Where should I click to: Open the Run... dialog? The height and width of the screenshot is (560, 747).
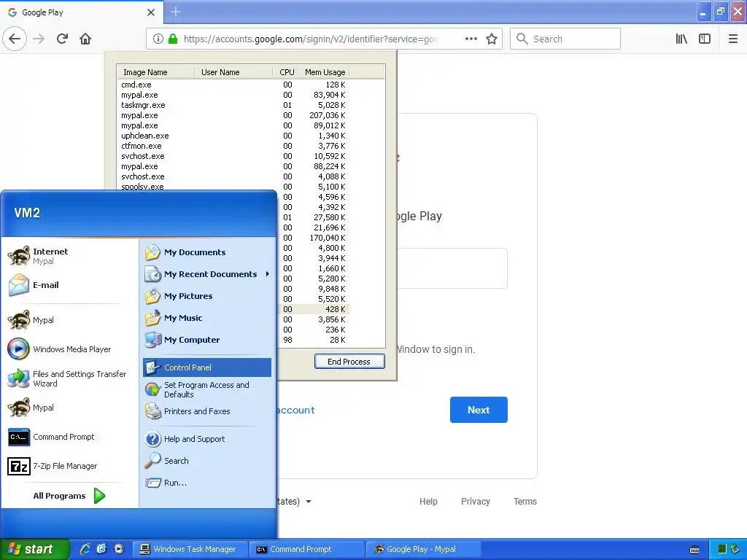[x=206, y=483]
